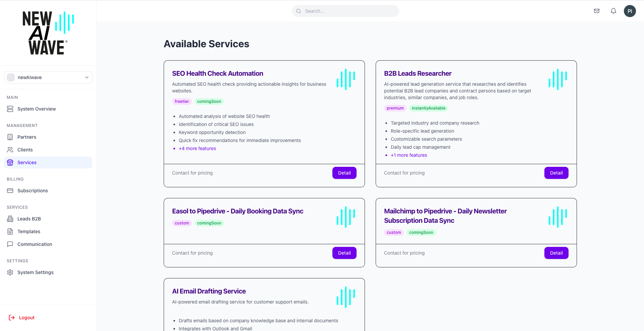
Task: Click SEO Health Check Automation title
Action: 218,73
